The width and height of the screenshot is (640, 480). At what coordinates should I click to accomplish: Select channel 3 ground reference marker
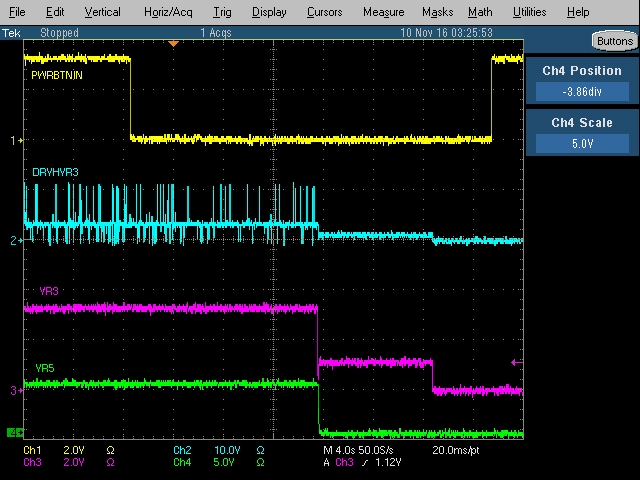(x=13, y=391)
